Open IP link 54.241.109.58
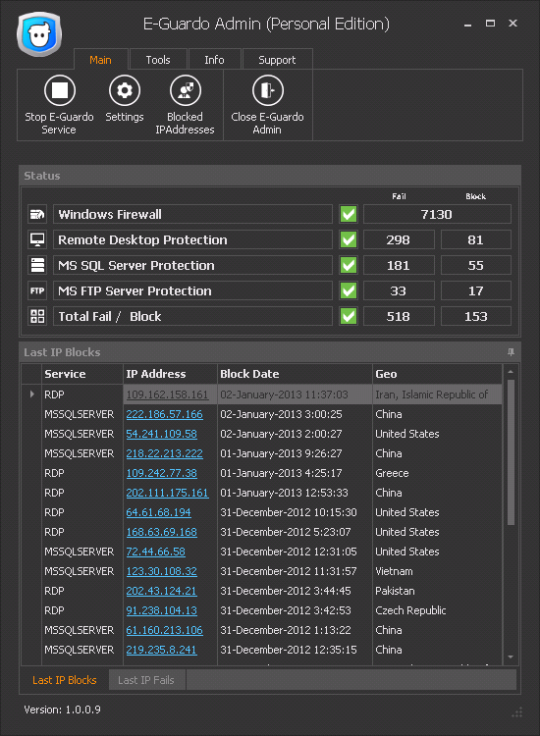This screenshot has height=736, width=540. (x=162, y=434)
